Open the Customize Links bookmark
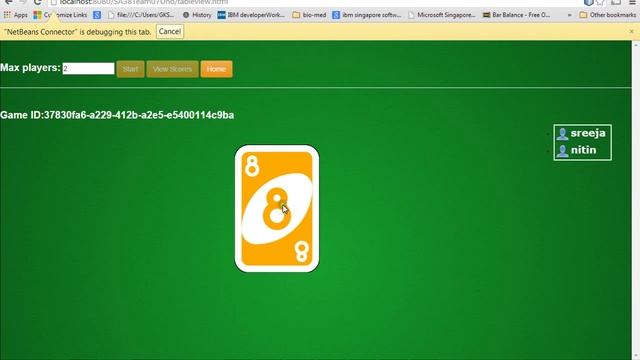The height and width of the screenshot is (360, 640). click(x=60, y=15)
